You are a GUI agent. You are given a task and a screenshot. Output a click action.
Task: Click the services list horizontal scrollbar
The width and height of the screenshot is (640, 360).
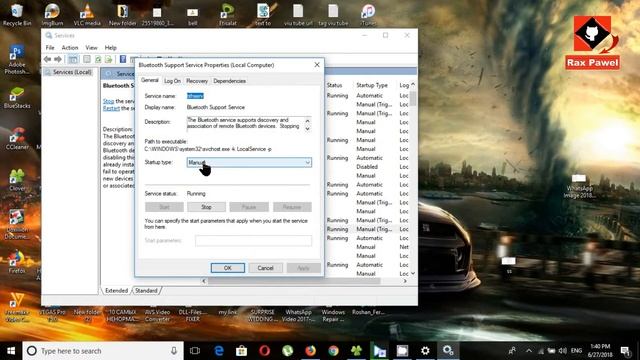click(x=294, y=281)
